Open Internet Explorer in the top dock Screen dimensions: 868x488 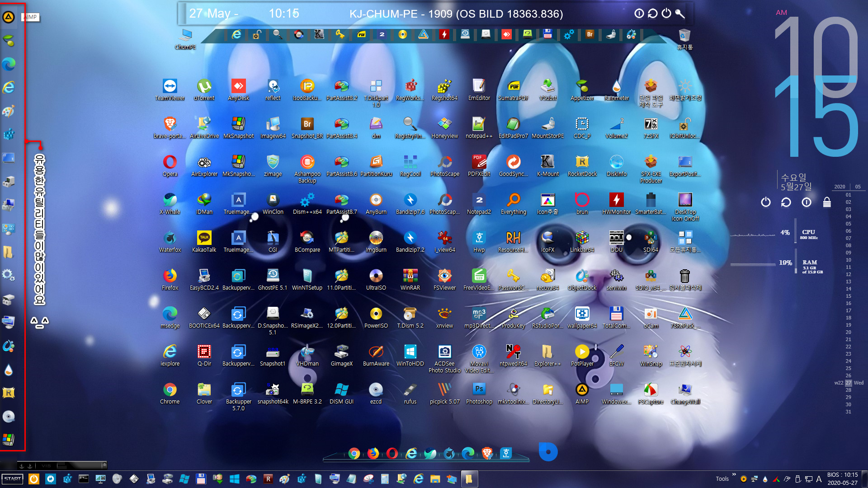pos(236,34)
